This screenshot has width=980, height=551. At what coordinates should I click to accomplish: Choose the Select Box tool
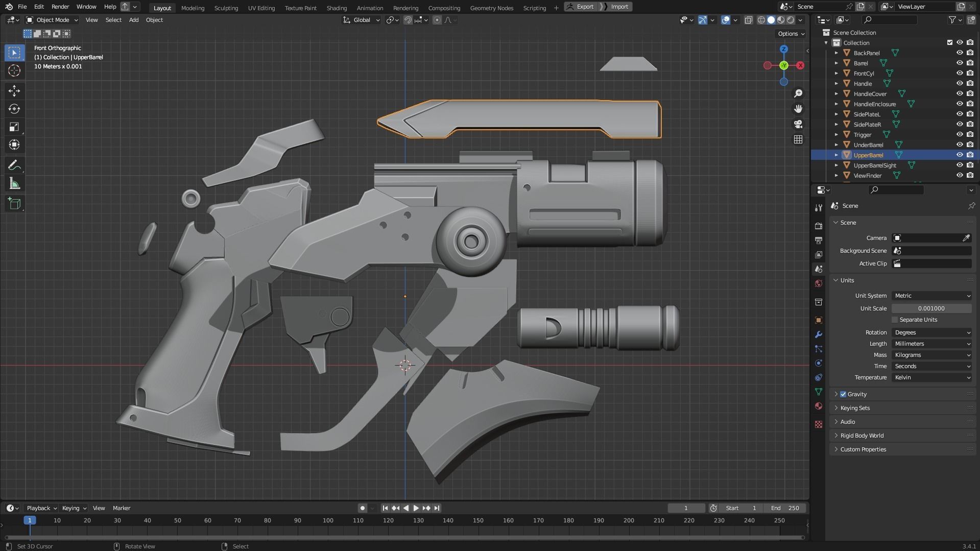pyautogui.click(x=14, y=53)
